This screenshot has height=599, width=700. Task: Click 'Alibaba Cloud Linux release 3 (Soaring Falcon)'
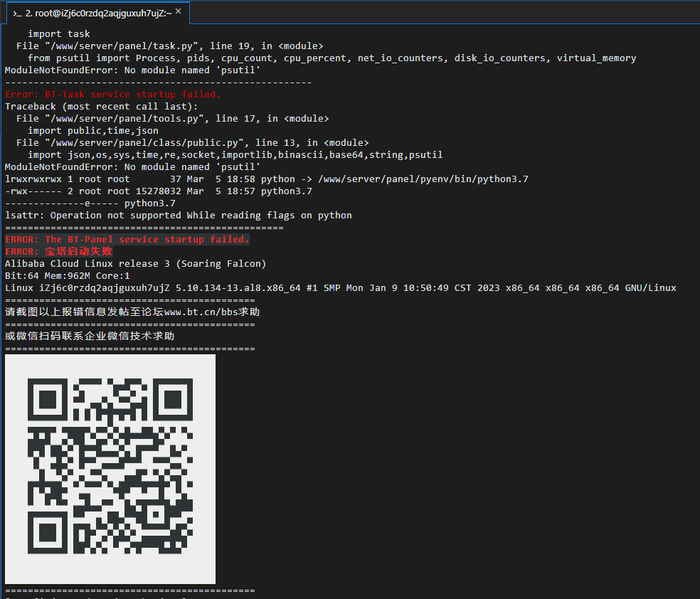pos(136,263)
